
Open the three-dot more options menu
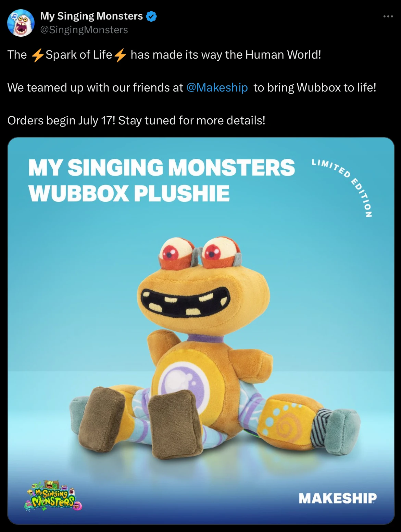[x=388, y=16]
